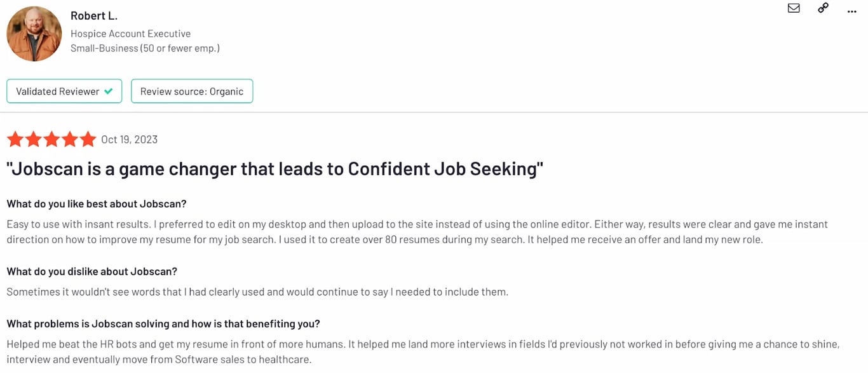Open the three-dot more options menu

point(852,11)
